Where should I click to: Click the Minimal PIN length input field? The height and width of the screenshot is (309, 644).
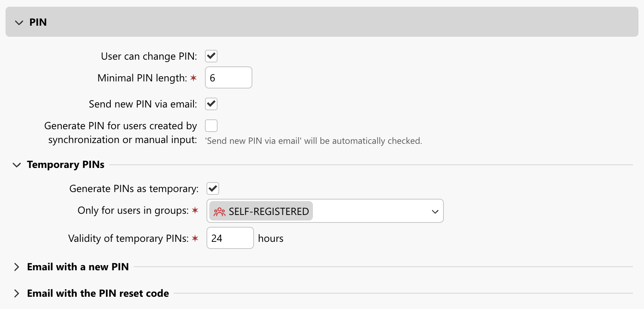tap(228, 77)
